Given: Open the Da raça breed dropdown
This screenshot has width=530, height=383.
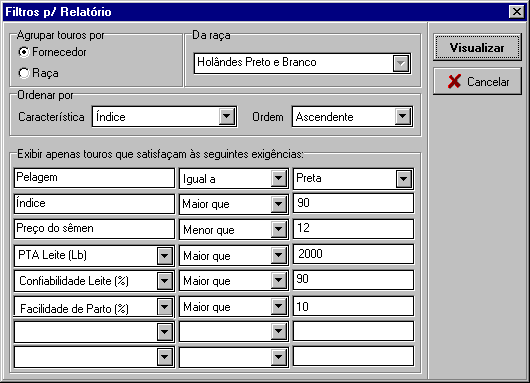Looking at the screenshot, I should coord(401,63).
